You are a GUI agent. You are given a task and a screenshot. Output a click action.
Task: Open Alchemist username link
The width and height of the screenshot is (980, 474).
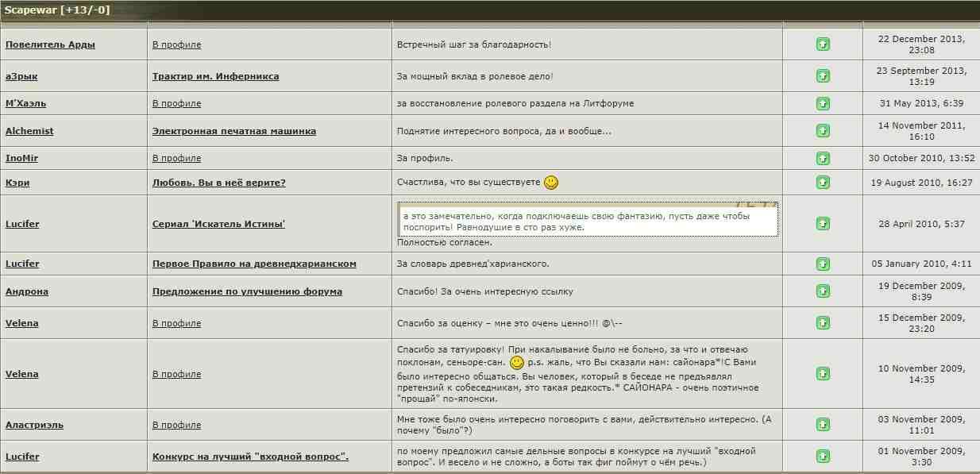pyautogui.click(x=29, y=131)
